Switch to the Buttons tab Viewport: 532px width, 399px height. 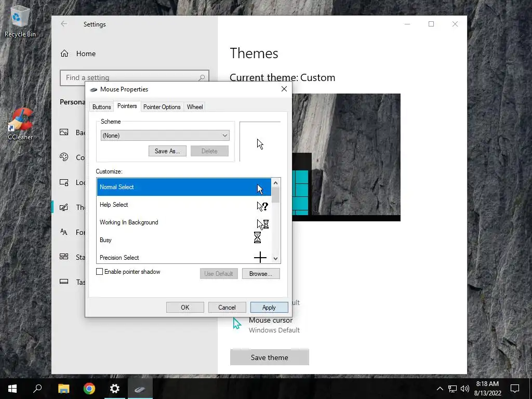coord(101,107)
